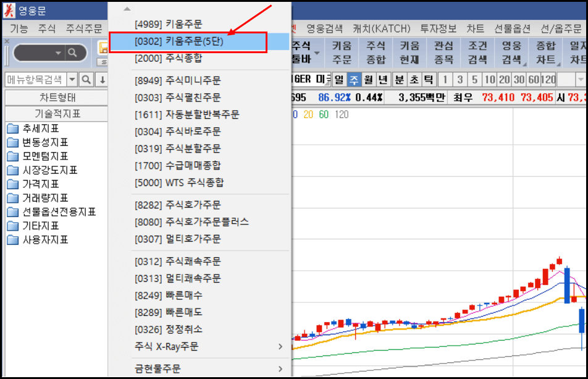Select [5000] WTS 주식종합 entry
Image resolution: width=588 pixels, height=379 pixels.
[x=199, y=183]
